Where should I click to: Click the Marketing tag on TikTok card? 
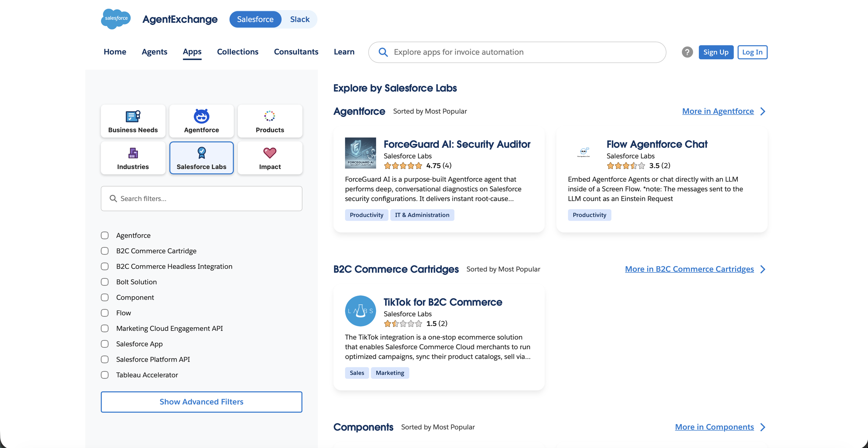coord(390,373)
